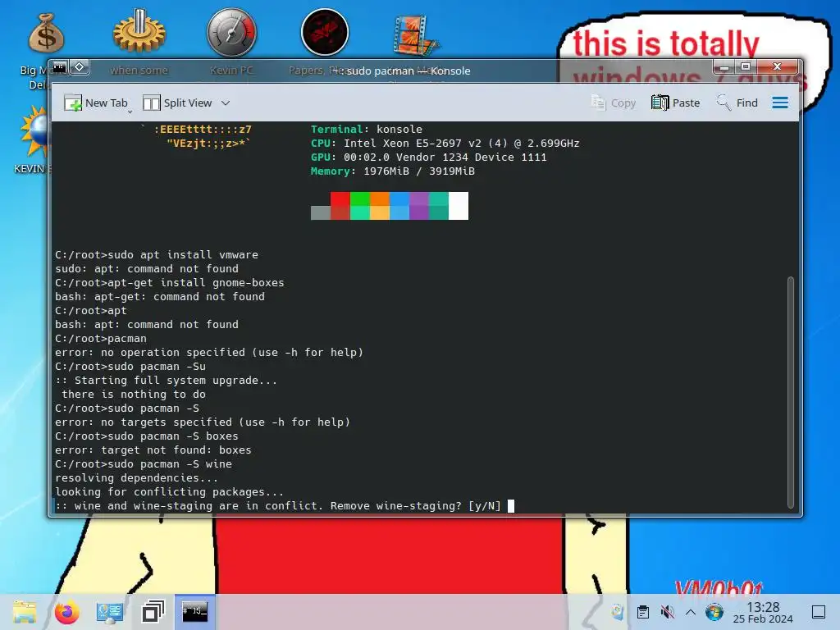Image resolution: width=840 pixels, height=630 pixels.
Task: Click 'error: target not found: boxes' line
Action: tap(153, 450)
